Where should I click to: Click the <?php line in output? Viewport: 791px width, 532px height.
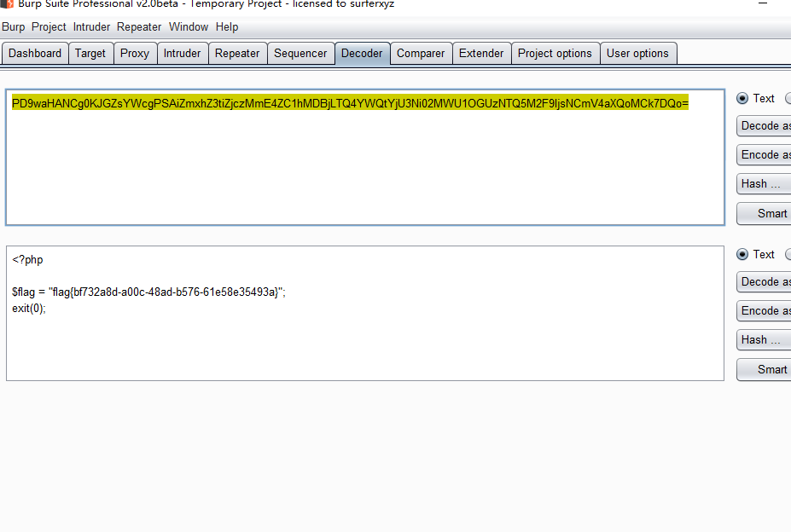[28, 260]
